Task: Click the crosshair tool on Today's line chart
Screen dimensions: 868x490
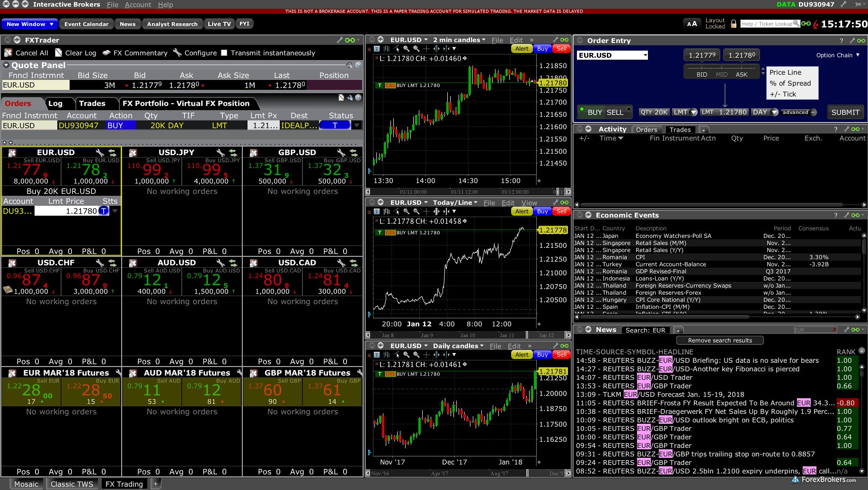Action: point(426,212)
